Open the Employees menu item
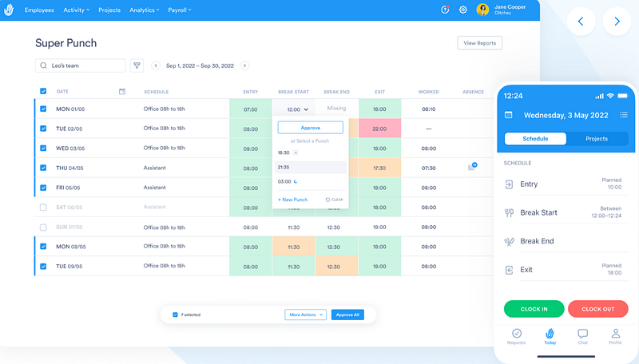Viewport: 639px width, 364px height. click(39, 10)
